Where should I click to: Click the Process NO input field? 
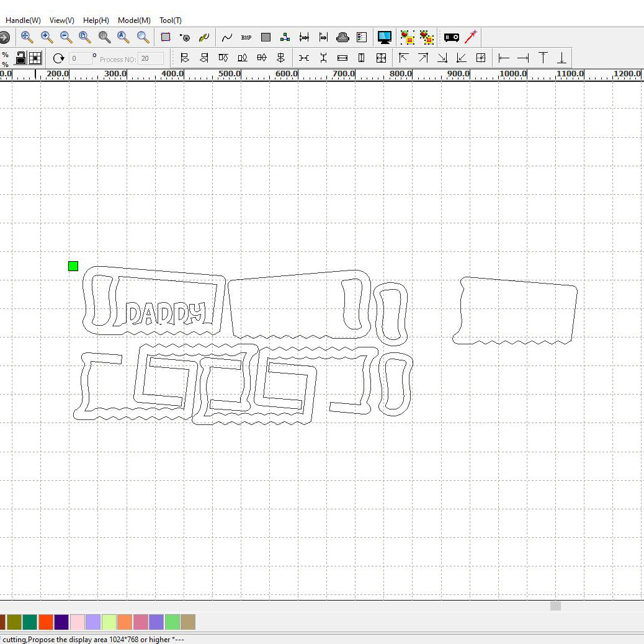151,59
